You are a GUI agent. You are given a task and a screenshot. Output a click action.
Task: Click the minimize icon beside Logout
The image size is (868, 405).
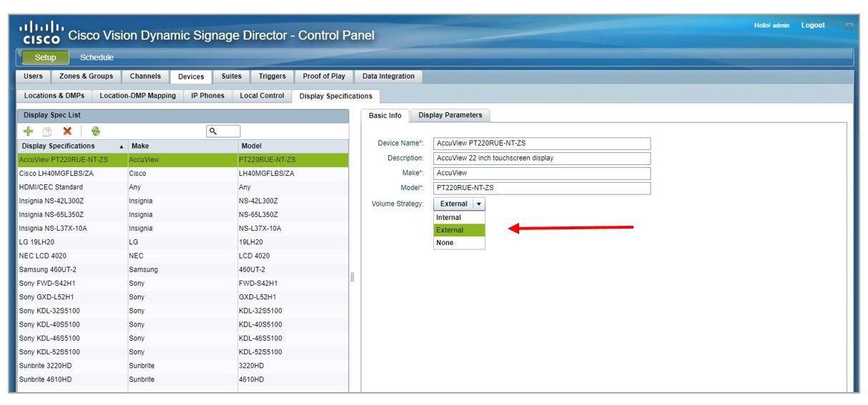point(849,26)
